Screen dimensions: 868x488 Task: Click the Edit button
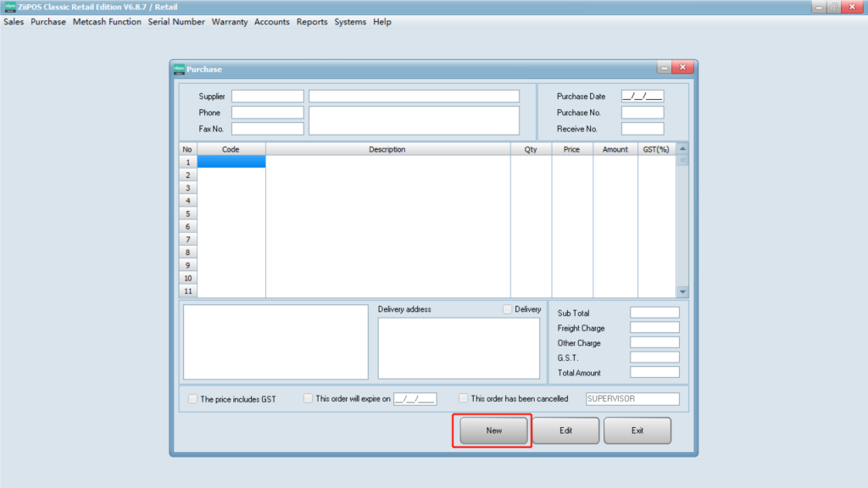tap(565, 430)
